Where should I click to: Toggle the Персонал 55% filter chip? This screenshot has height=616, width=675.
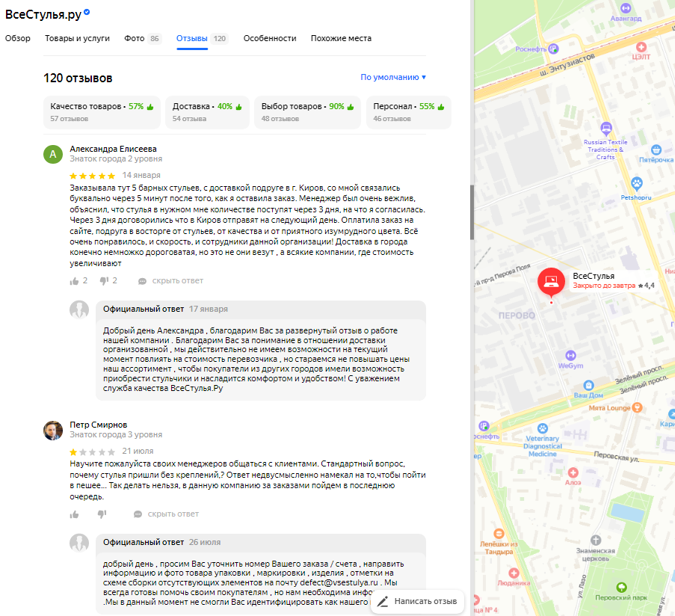coord(409,112)
